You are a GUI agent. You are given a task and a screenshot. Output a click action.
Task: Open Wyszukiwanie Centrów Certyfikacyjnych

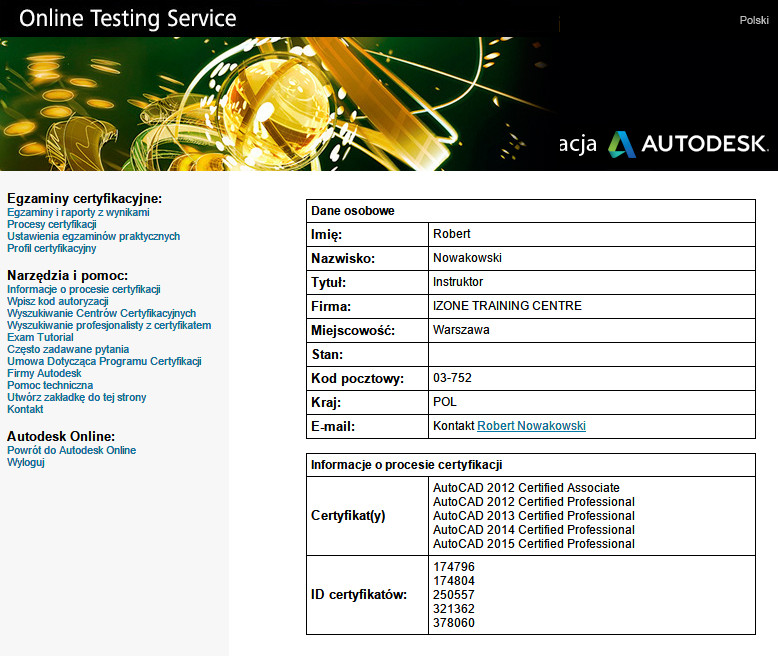pos(101,313)
